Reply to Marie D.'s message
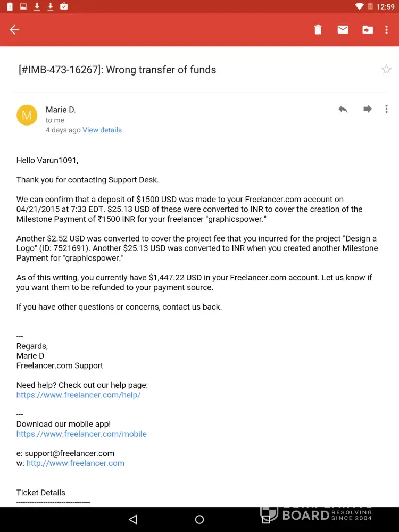 click(x=343, y=109)
